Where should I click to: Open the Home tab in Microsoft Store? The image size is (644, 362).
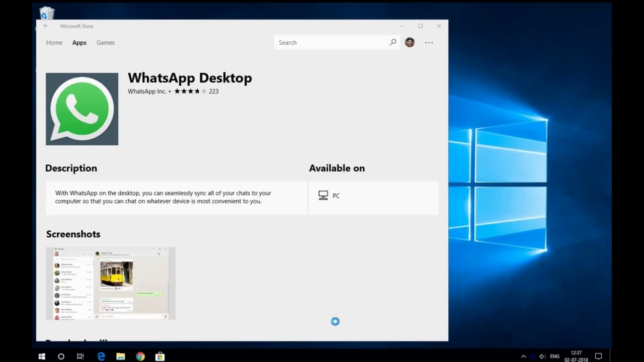(54, 43)
